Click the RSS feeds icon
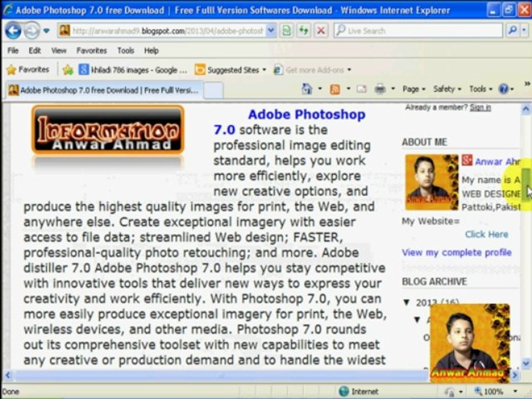532x399 pixels. coord(335,89)
